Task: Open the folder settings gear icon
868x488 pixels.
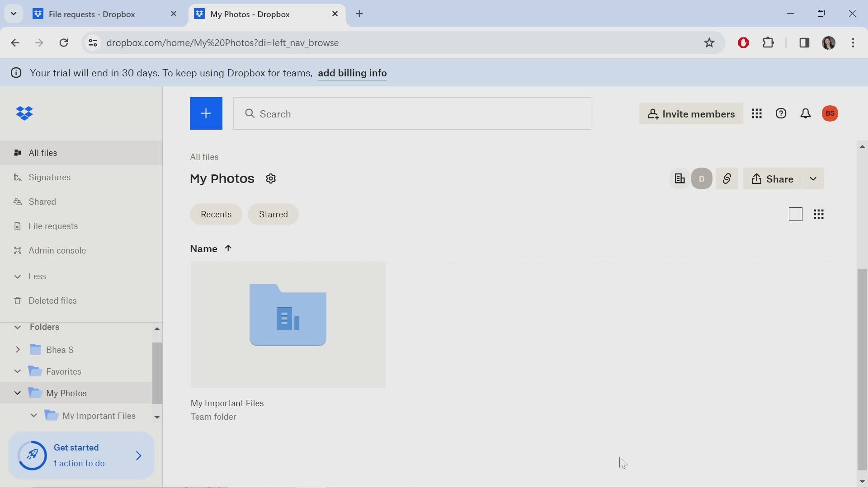Action: tap(270, 179)
